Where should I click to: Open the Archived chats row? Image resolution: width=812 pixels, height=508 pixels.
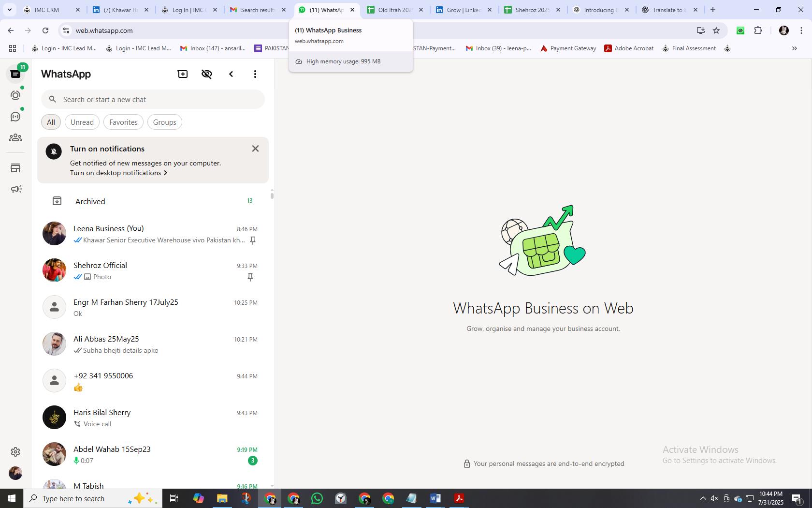[x=153, y=201]
